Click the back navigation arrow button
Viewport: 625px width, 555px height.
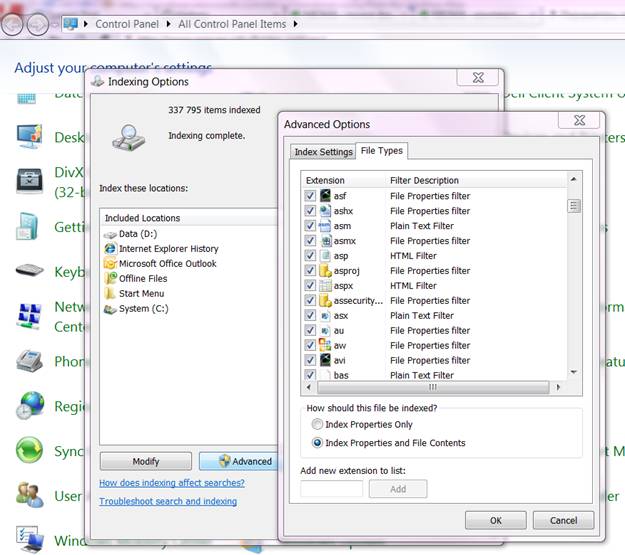[14, 23]
